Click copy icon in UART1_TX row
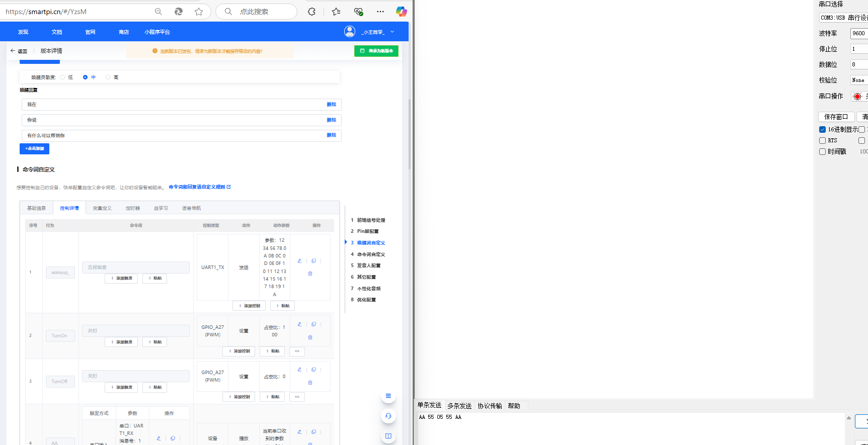 313,261
